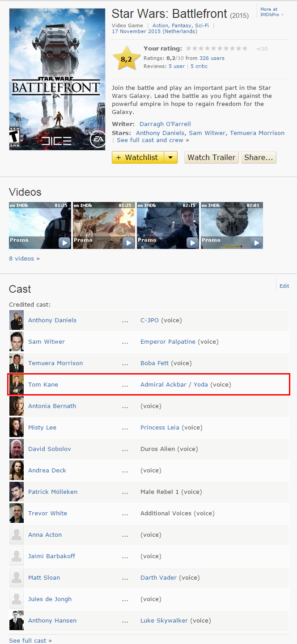Screen dimensions: 297x644
Task: Click the Share… button
Action: (x=259, y=157)
